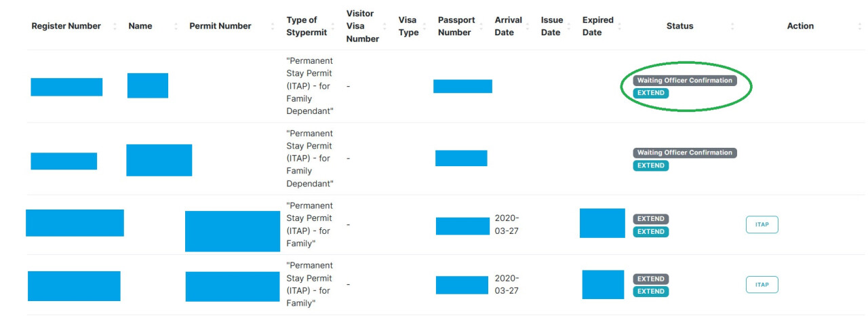Click second row Waiting Officer Confirmation badge
This screenshot has height=316, width=868.
(685, 153)
